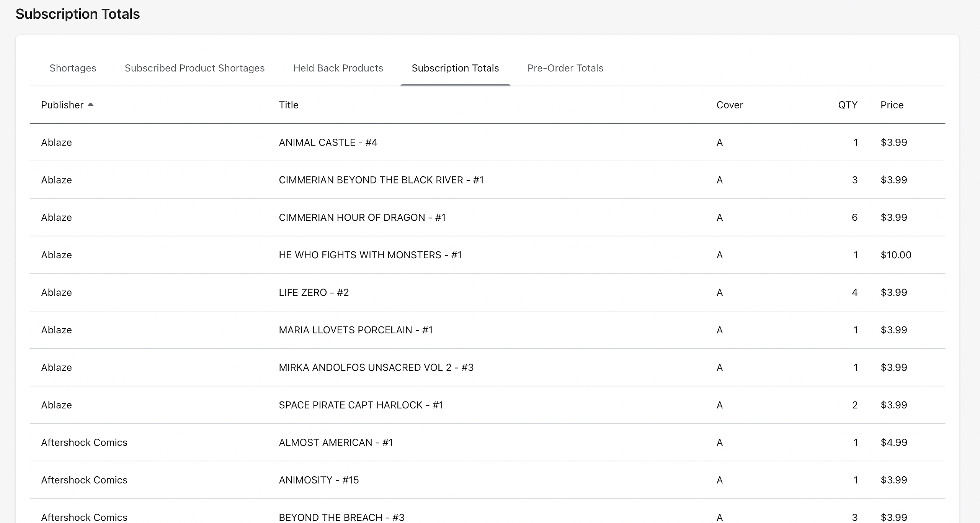Select MARIA LLOVETS PORCELAIN - #1 title
980x523 pixels.
pos(356,330)
